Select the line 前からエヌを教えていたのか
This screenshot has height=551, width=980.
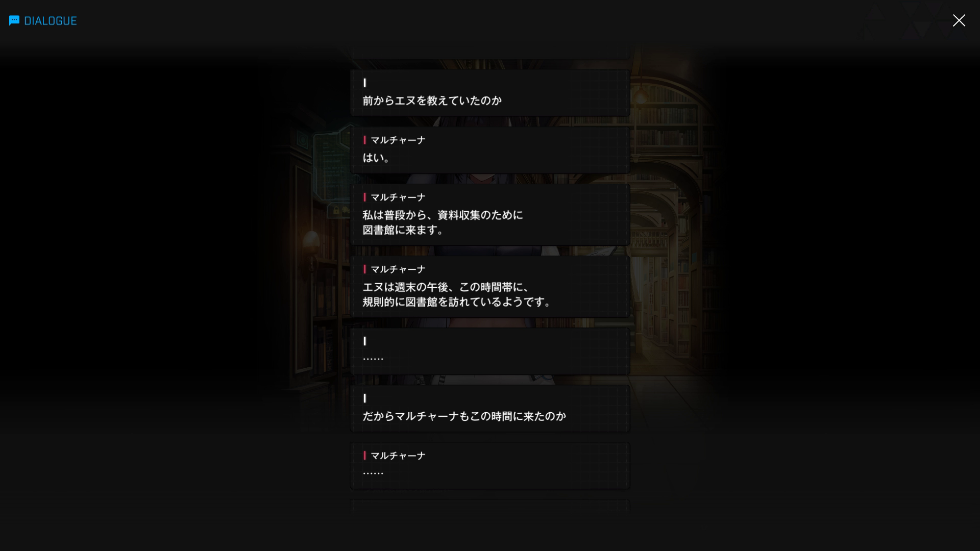point(432,101)
